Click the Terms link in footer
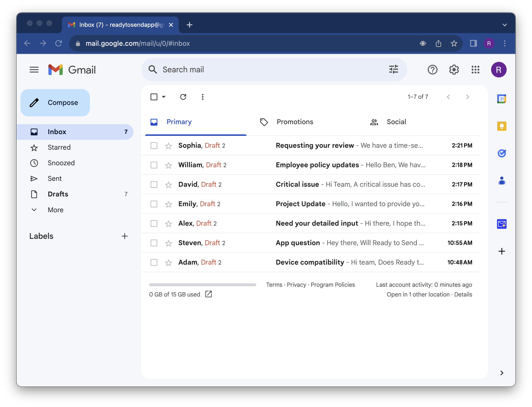Screen dimensions: 532x407 pos(274,285)
